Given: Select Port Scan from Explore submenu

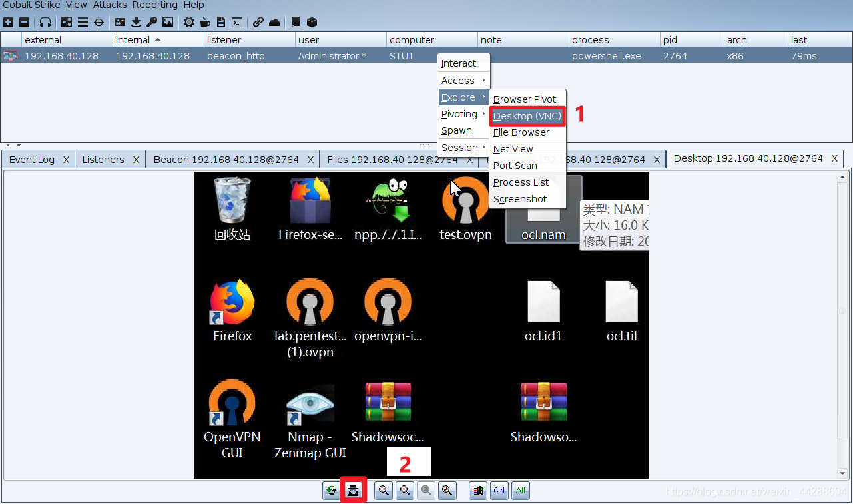Looking at the screenshot, I should (527, 166).
